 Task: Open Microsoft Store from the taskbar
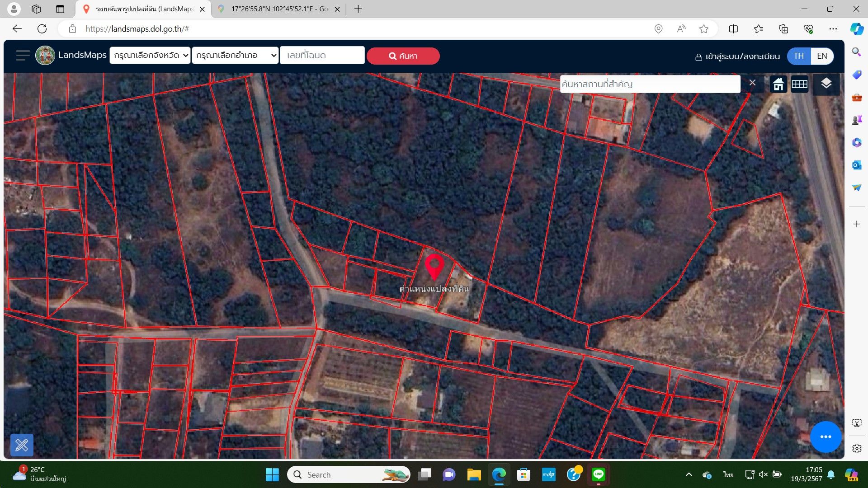(524, 474)
